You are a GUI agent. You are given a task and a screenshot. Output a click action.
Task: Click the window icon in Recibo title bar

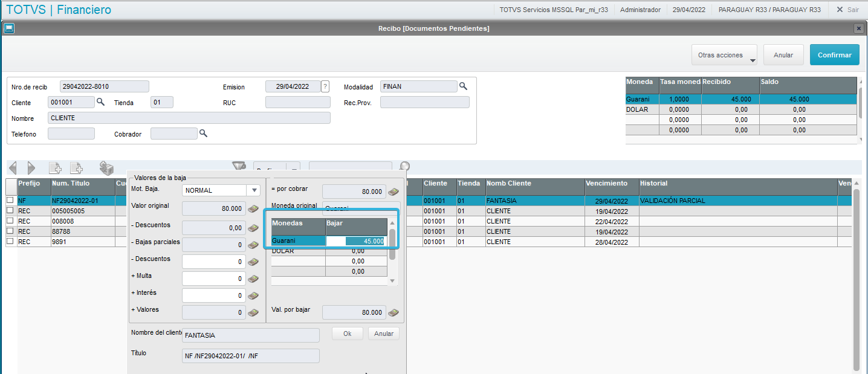8,28
